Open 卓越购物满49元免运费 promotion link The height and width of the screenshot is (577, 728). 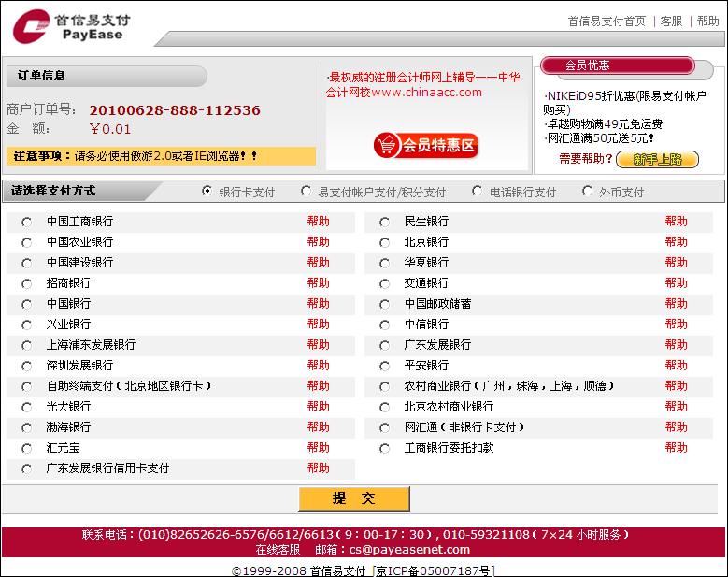click(603, 124)
